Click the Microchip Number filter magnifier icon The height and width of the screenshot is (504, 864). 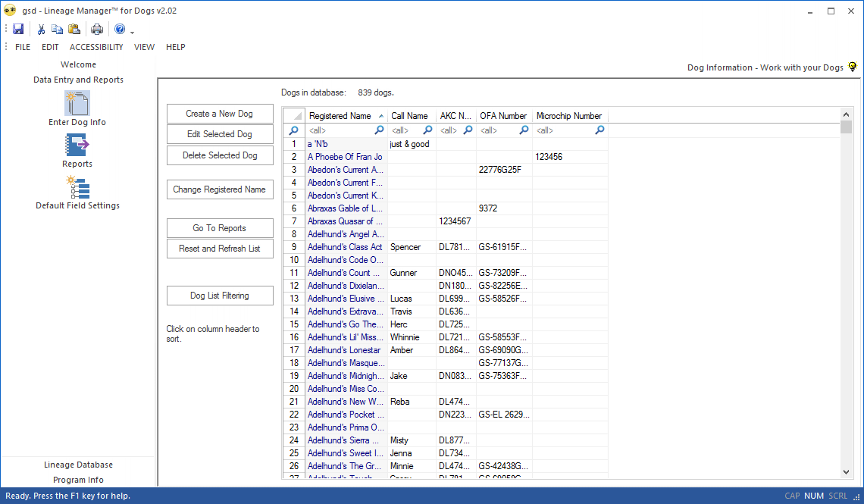pyautogui.click(x=599, y=130)
